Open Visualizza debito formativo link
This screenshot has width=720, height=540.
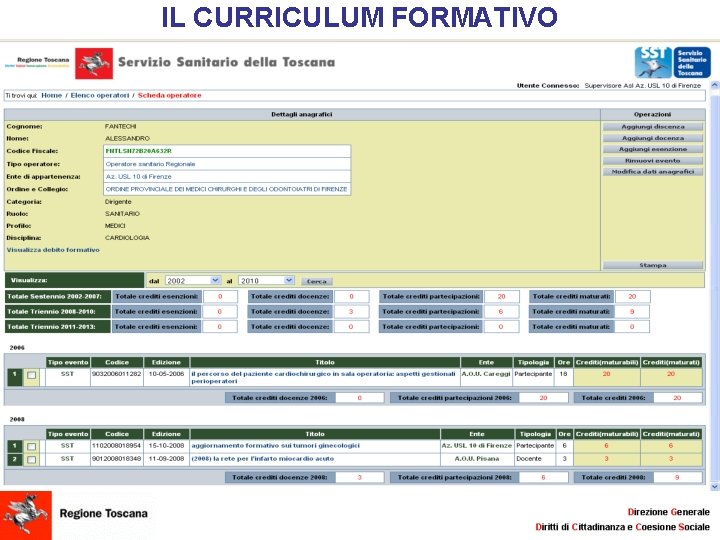coord(53,250)
